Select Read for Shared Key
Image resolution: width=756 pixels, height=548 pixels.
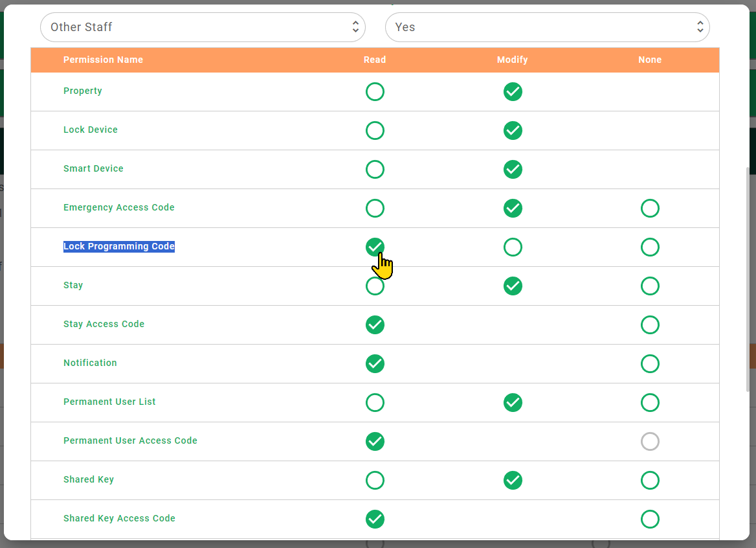coord(375,481)
